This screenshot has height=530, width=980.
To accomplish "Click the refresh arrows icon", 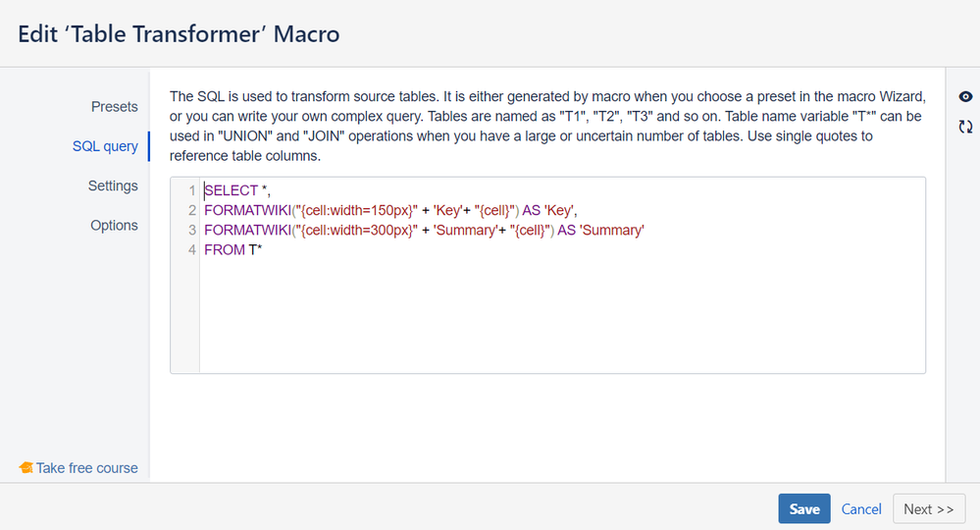I will pos(966,127).
